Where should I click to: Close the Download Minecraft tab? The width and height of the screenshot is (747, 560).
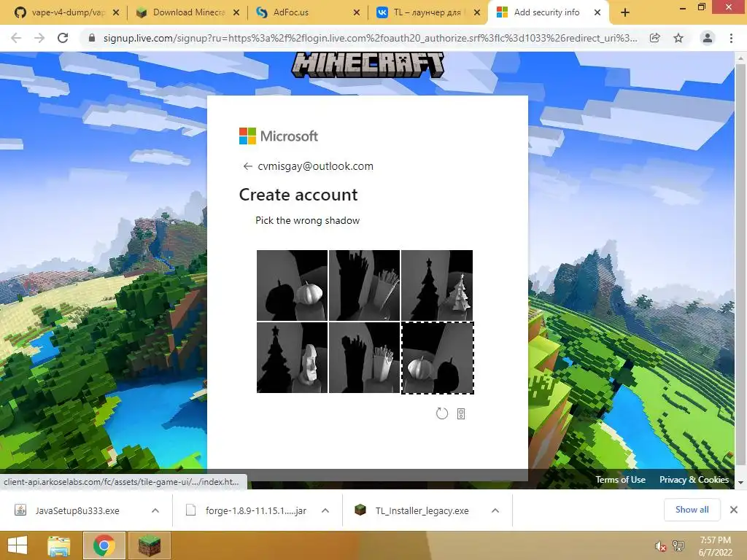pyautogui.click(x=236, y=13)
